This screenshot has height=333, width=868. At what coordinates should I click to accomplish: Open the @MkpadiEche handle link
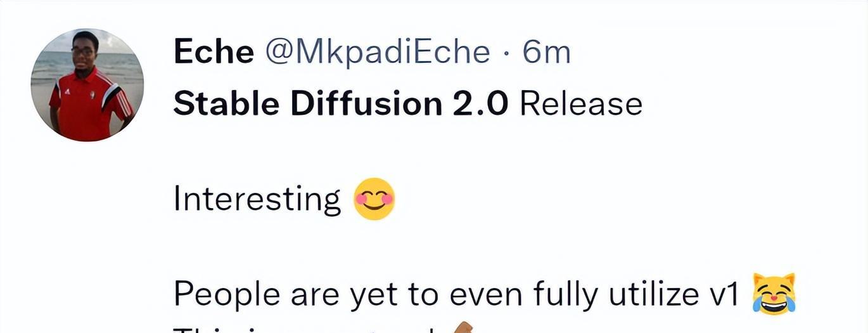tap(377, 52)
